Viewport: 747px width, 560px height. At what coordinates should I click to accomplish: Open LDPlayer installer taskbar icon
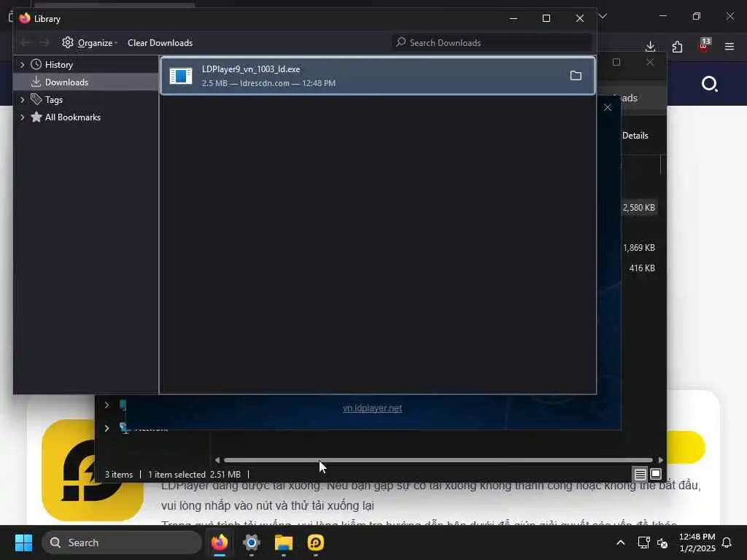tap(315, 542)
